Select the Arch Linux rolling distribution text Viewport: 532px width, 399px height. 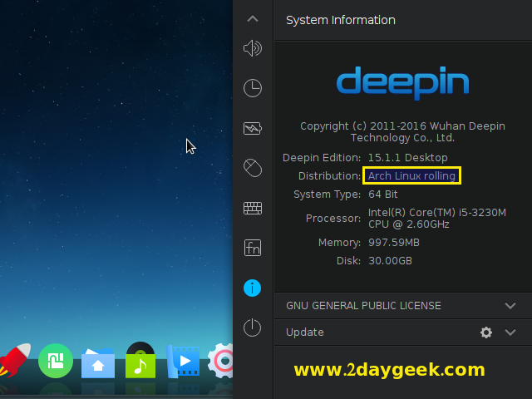point(411,175)
